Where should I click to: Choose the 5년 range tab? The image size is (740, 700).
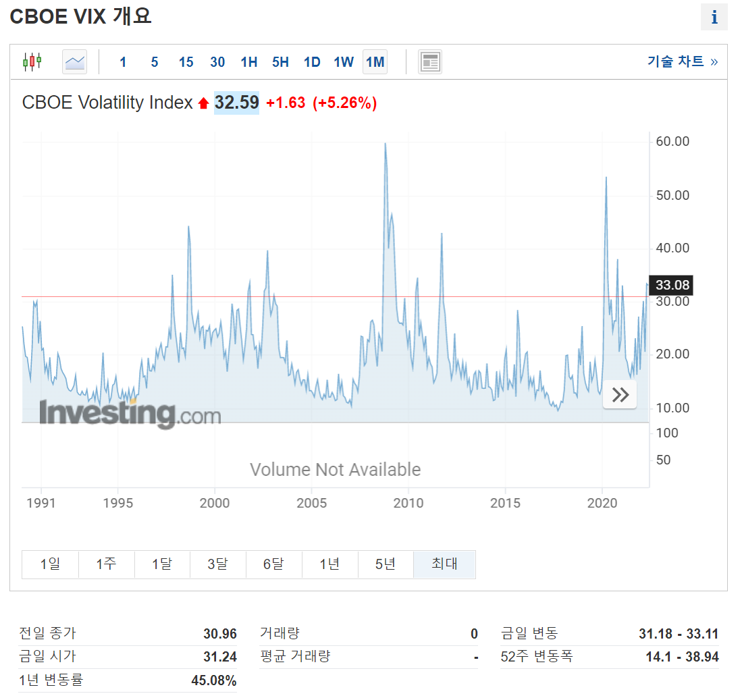coord(385,564)
